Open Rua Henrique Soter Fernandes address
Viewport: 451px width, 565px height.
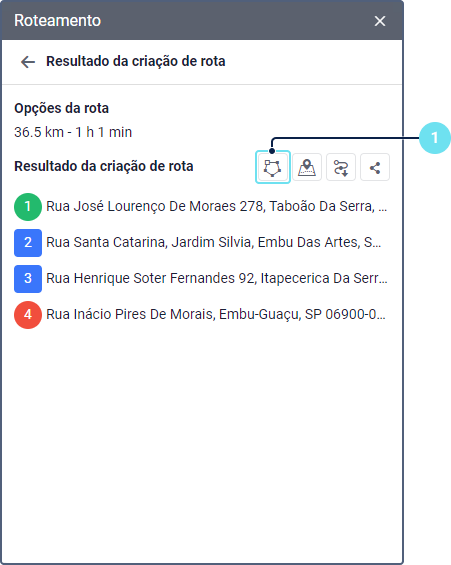tap(216, 279)
